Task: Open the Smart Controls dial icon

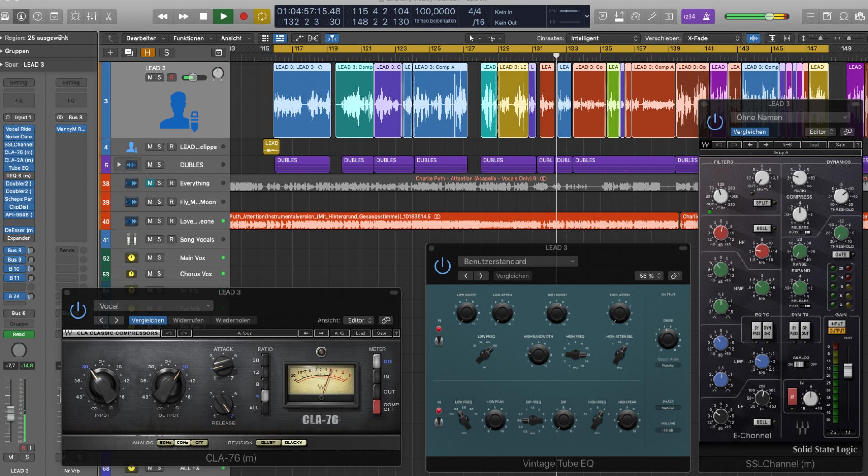Action: coord(75,16)
